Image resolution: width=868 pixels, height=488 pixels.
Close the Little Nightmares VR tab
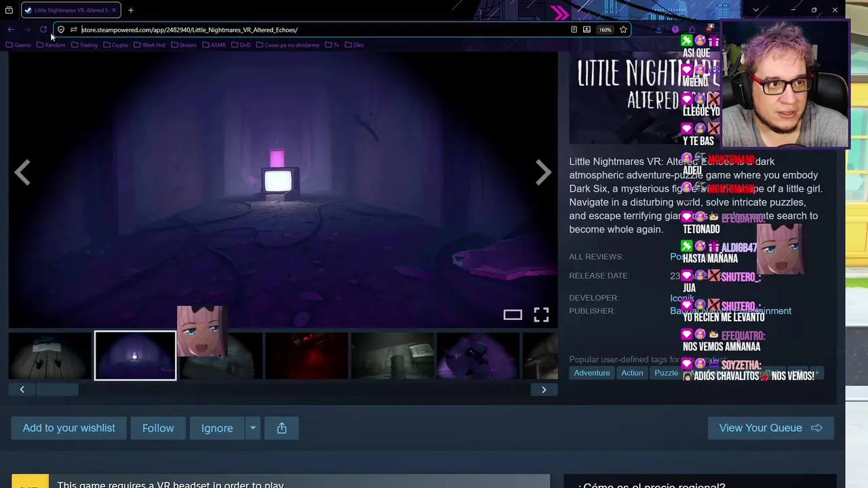click(113, 10)
